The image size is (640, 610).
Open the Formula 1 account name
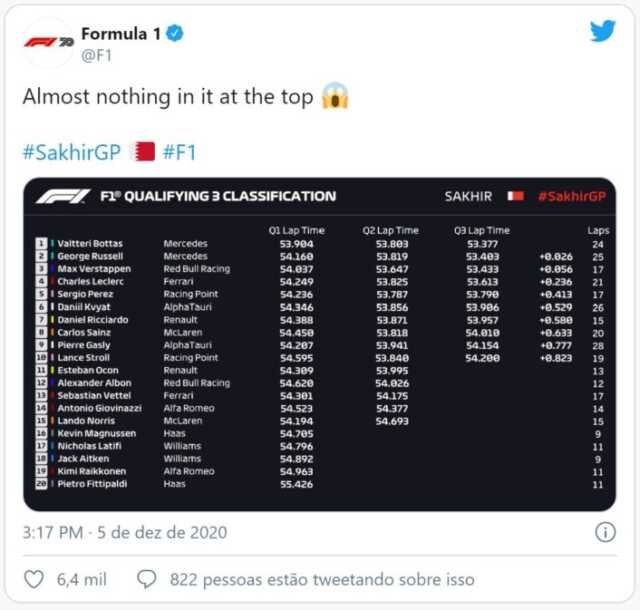tap(121, 34)
